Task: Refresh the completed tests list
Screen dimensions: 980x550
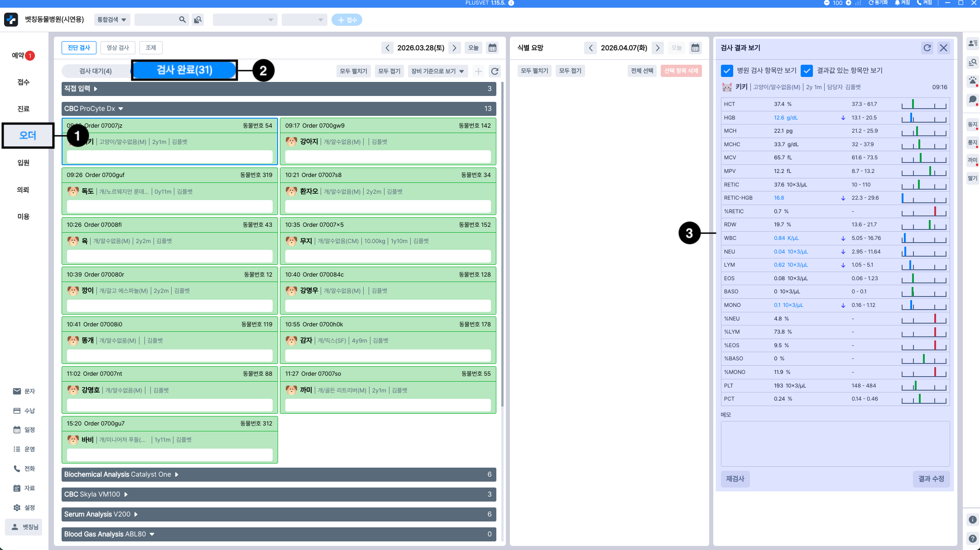Action: (495, 71)
